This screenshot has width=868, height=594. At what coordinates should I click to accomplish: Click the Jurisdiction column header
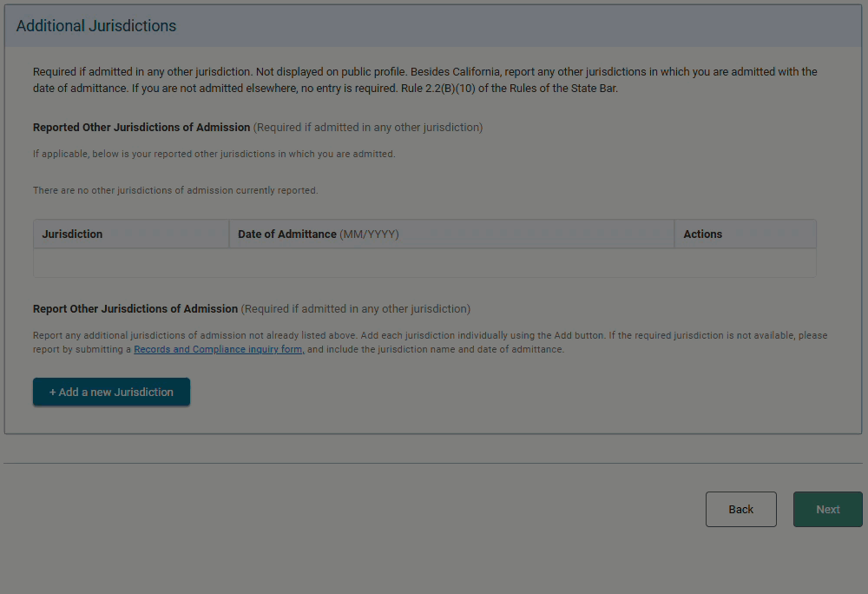tap(72, 234)
